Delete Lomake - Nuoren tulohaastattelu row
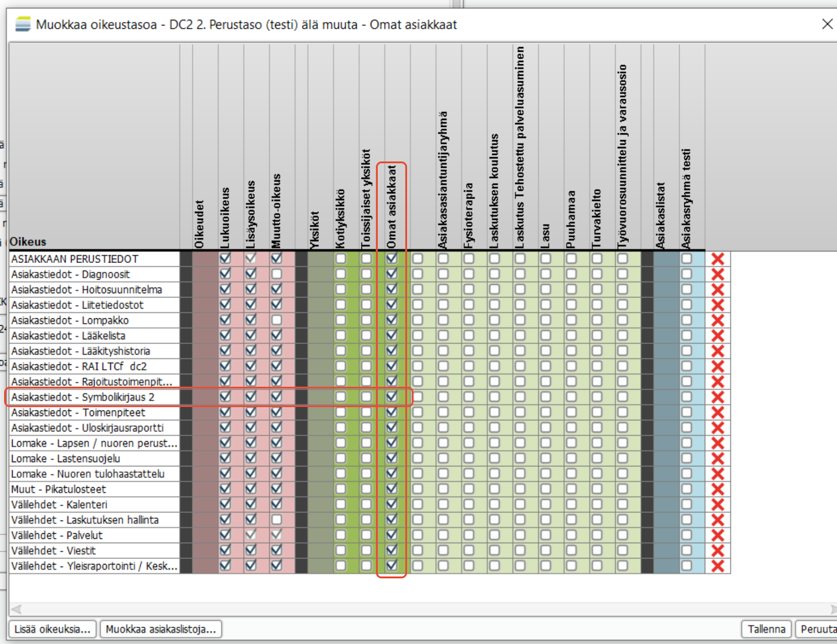This screenshot has width=837, height=644. [718, 474]
